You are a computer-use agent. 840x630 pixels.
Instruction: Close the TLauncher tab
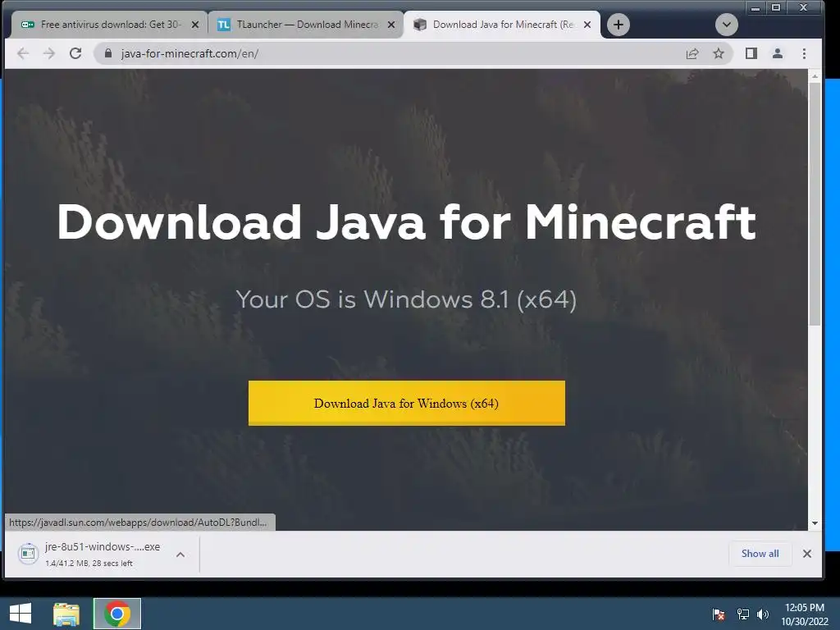[x=391, y=25]
